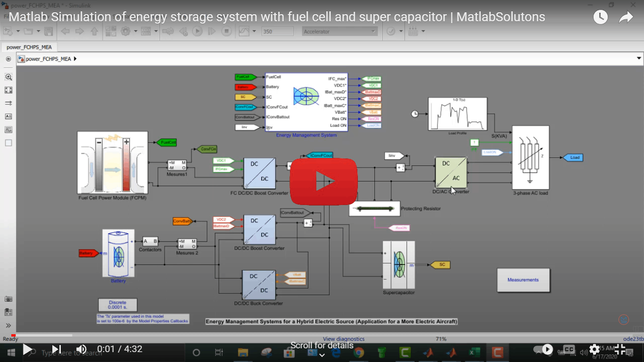This screenshot has width=644, height=362.
Task: Click File Explorer icon in Windows taskbar
Action: [243, 352]
